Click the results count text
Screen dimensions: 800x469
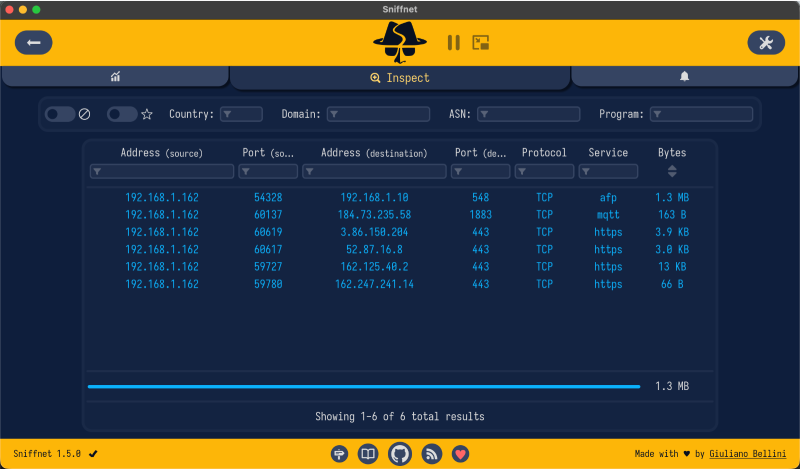(399, 416)
